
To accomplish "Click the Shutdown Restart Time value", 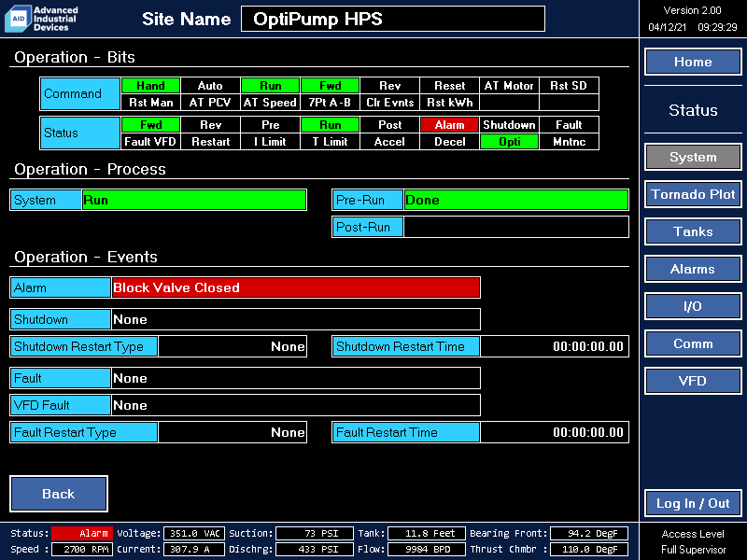I will [x=555, y=346].
